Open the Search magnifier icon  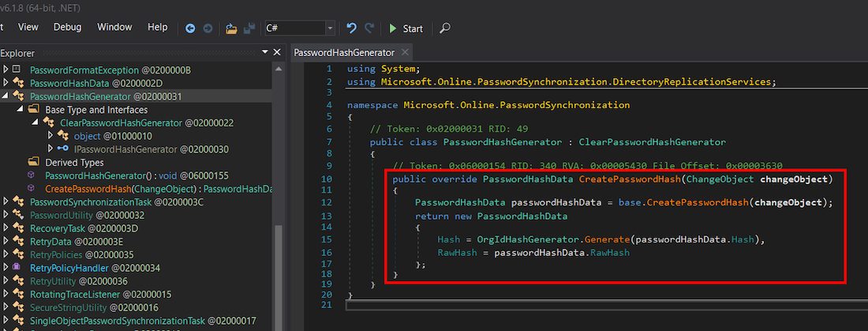(x=445, y=28)
